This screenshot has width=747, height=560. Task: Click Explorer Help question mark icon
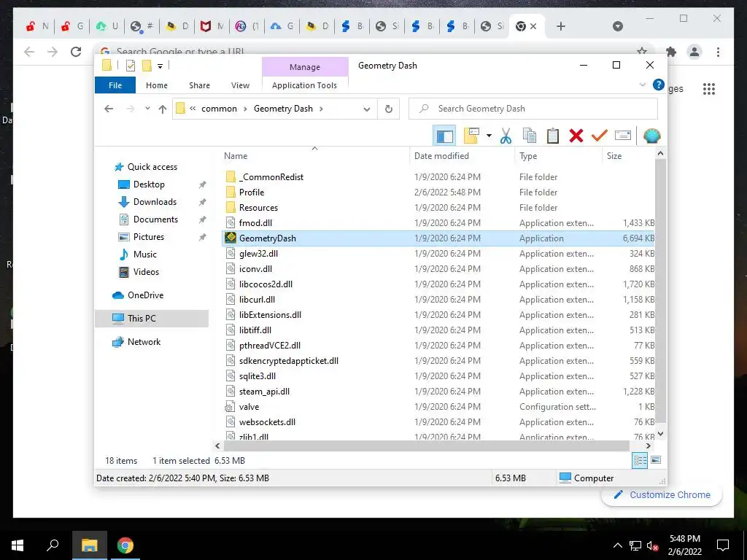[x=659, y=85]
